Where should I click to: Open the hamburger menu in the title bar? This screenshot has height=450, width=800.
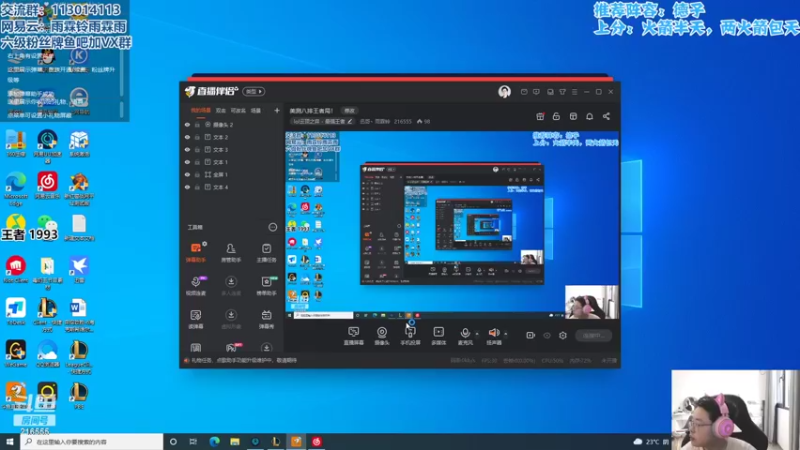tap(574, 92)
